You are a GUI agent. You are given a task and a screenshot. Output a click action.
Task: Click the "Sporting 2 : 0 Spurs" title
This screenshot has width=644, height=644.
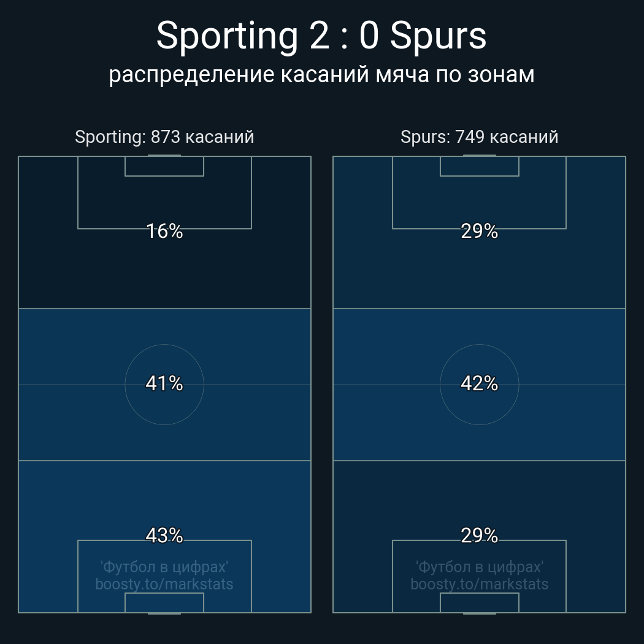321,36
